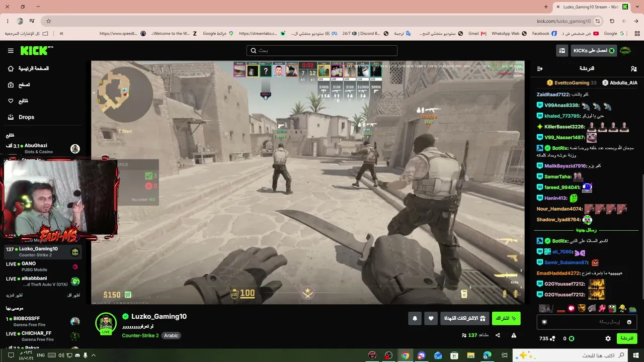
Task: Open Microsoft Edge from the taskbar
Action: pos(487,355)
